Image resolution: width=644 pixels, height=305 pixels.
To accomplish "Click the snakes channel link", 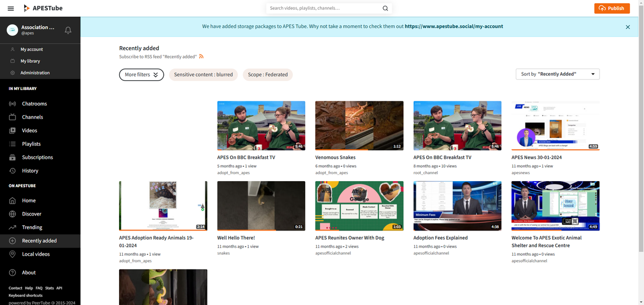I will (x=223, y=253).
